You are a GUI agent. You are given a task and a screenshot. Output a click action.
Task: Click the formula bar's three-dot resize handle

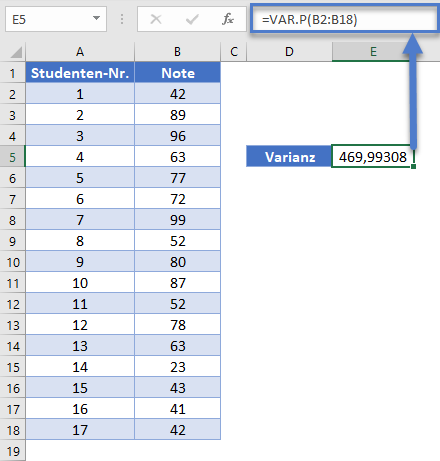(122, 19)
